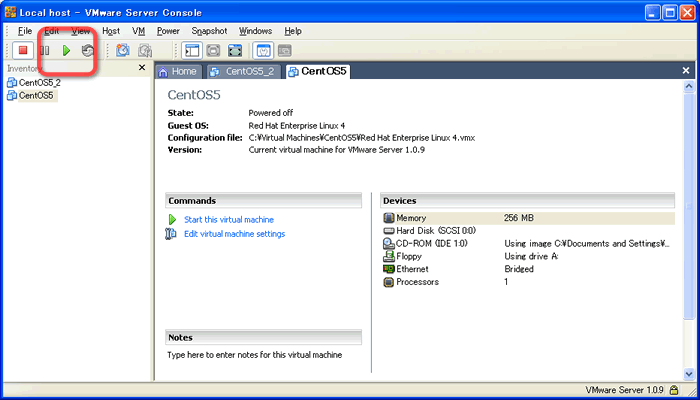The height and width of the screenshot is (400, 700).
Task: Click the red Power Off toolbar button
Action: [23, 50]
